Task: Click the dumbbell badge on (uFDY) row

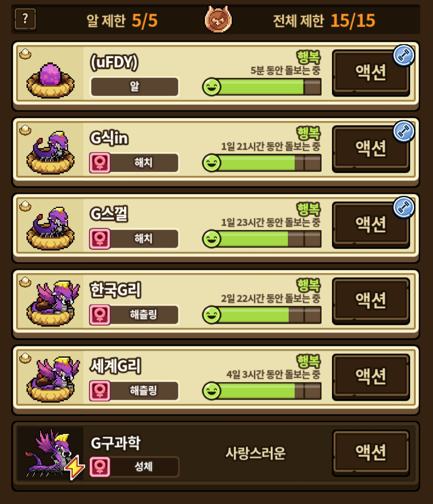Action: (x=403, y=56)
